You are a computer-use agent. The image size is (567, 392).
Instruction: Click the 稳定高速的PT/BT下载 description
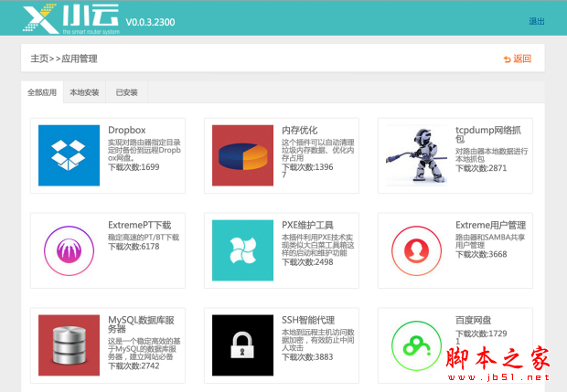point(144,238)
